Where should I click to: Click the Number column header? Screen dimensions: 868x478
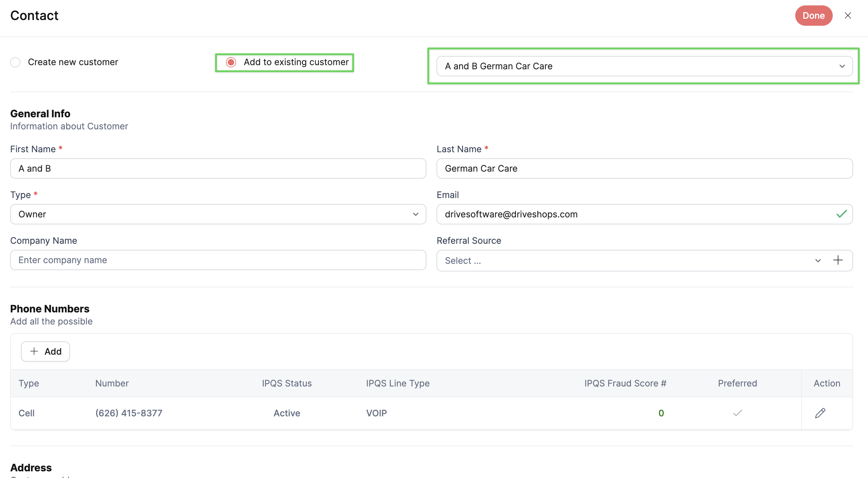[x=112, y=383]
